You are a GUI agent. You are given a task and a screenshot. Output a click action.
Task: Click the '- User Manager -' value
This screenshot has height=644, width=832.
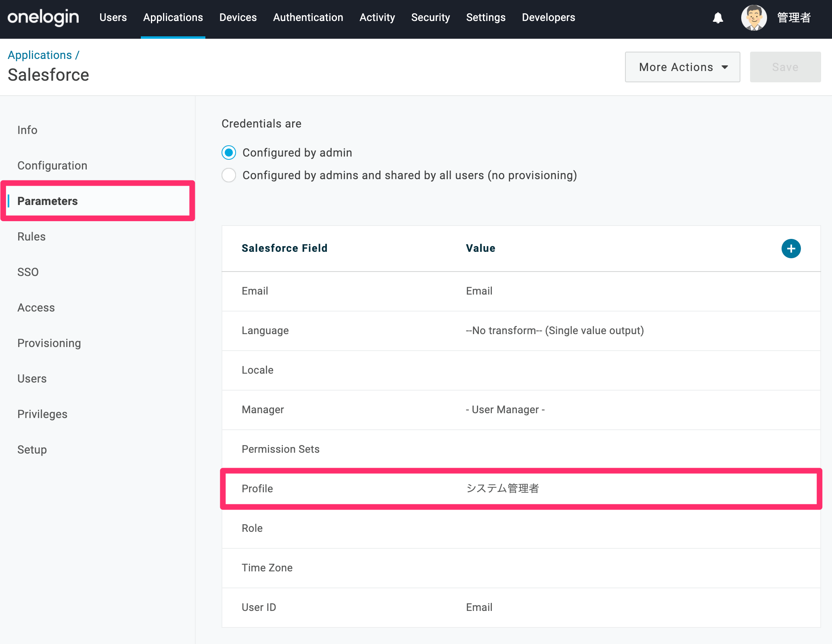[505, 410]
